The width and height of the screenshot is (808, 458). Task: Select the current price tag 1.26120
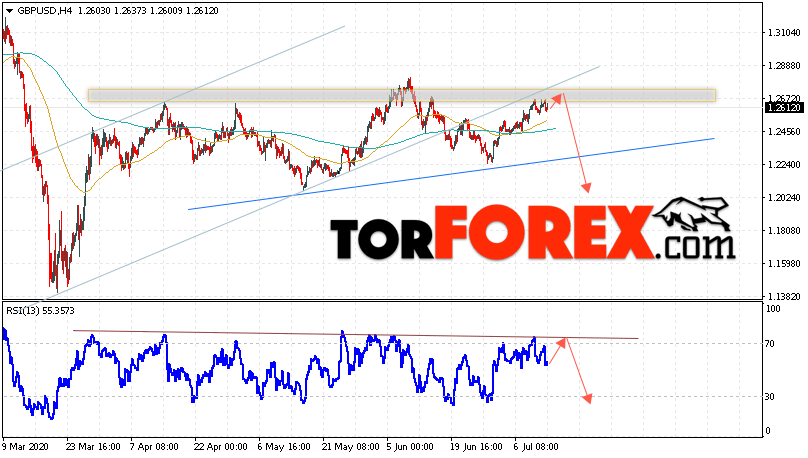point(783,108)
